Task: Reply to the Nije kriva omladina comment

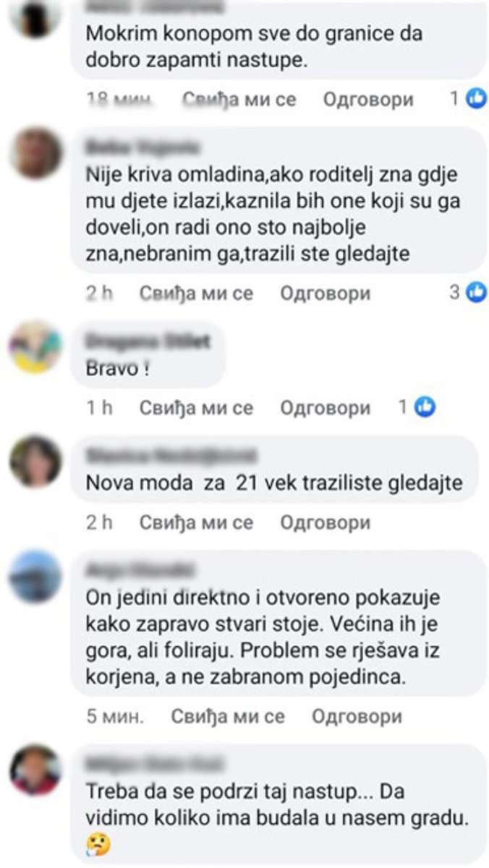Action: tap(325, 293)
